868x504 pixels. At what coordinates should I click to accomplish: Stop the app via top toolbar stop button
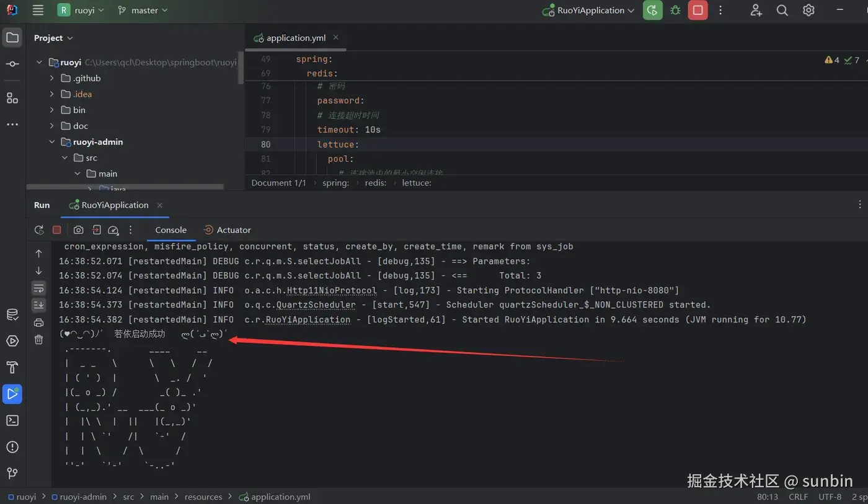pyautogui.click(x=697, y=11)
